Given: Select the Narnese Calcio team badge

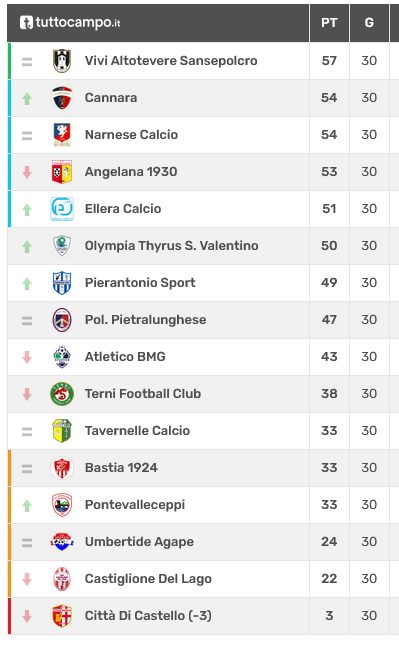Looking at the screenshot, I should (62, 135).
